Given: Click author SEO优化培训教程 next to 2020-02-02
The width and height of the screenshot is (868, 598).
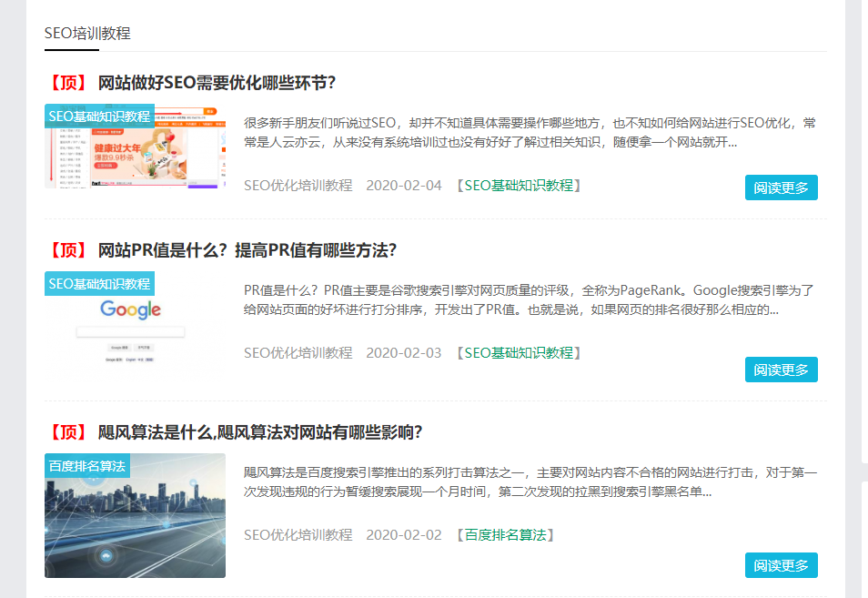Looking at the screenshot, I should point(298,535).
